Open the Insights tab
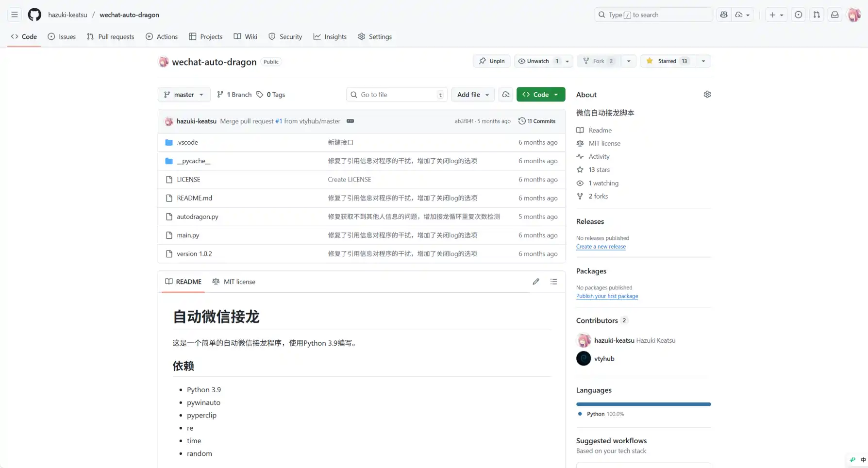 330,36
